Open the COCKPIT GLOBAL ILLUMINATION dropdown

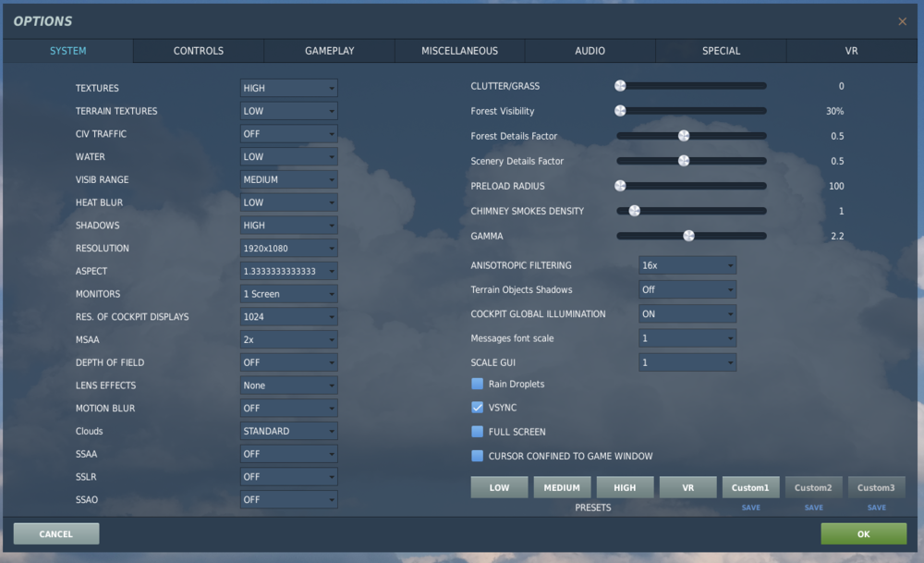687,313
